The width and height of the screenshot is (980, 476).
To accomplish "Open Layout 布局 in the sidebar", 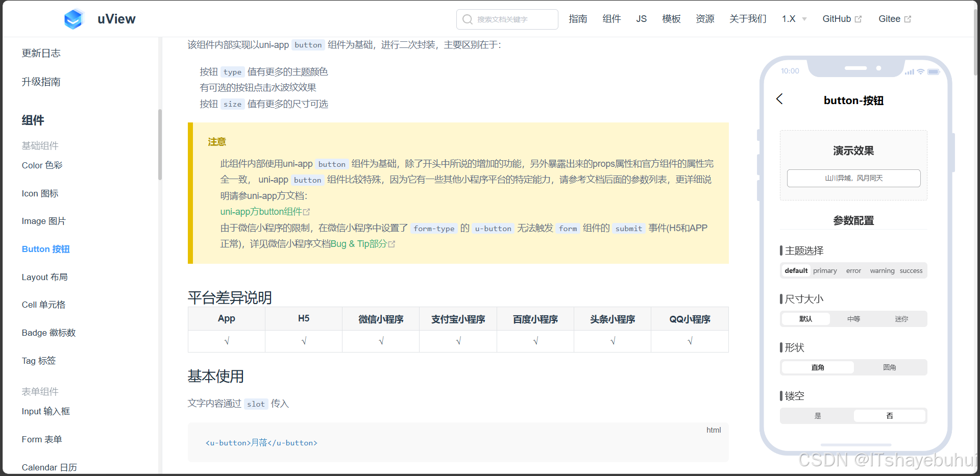I will [x=44, y=277].
